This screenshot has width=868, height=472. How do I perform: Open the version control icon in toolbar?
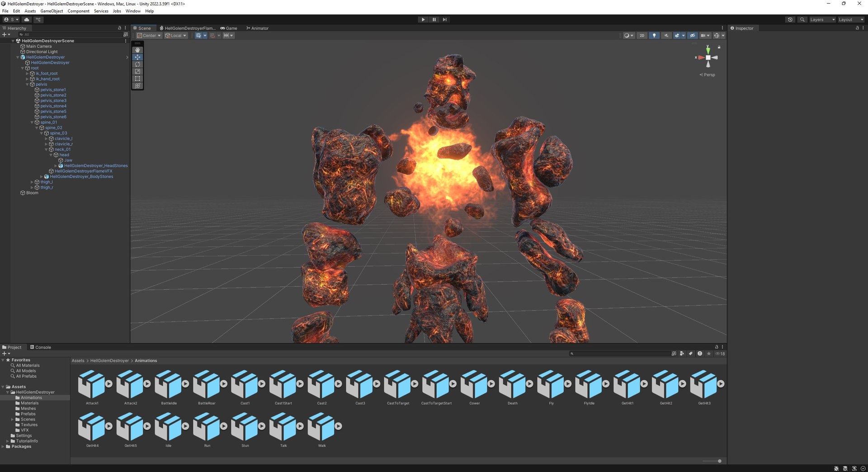pyautogui.click(x=38, y=19)
